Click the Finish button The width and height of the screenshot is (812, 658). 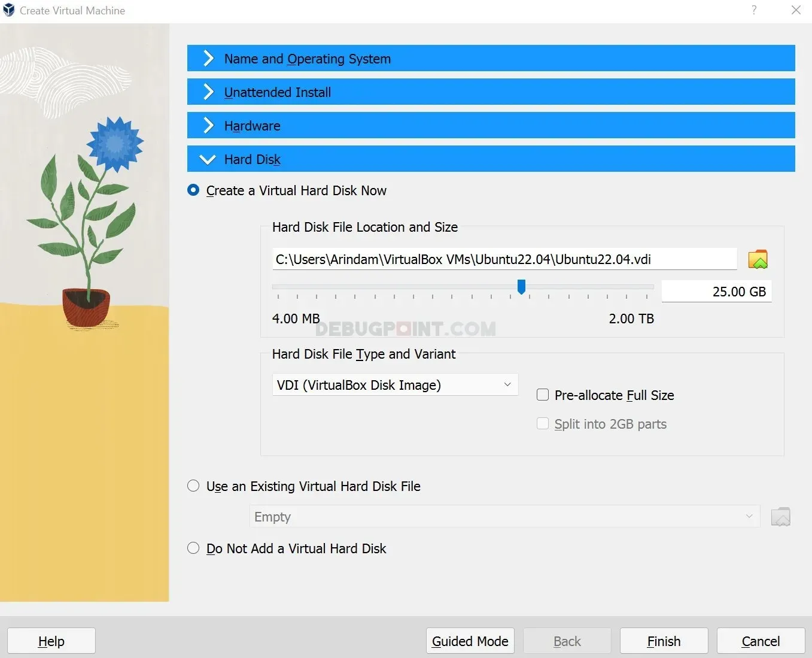(x=664, y=641)
